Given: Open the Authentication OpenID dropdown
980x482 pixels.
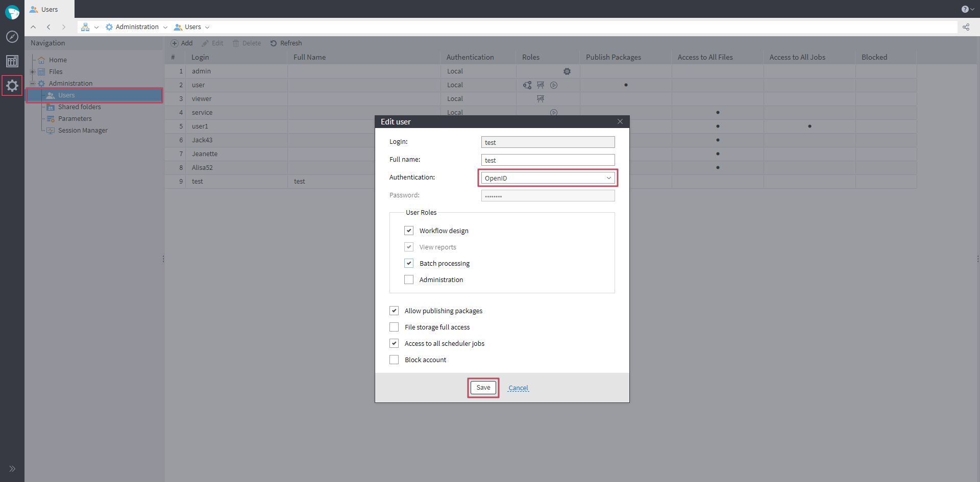Looking at the screenshot, I should coord(548,178).
